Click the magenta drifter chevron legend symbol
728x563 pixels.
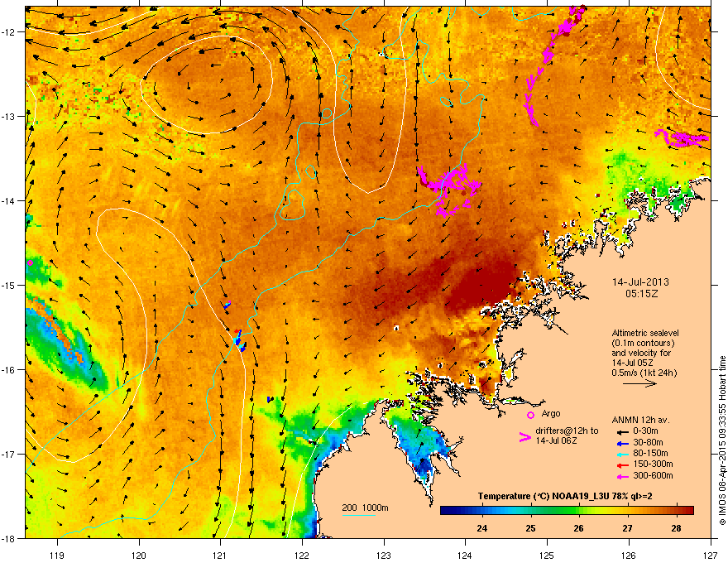coord(524,436)
